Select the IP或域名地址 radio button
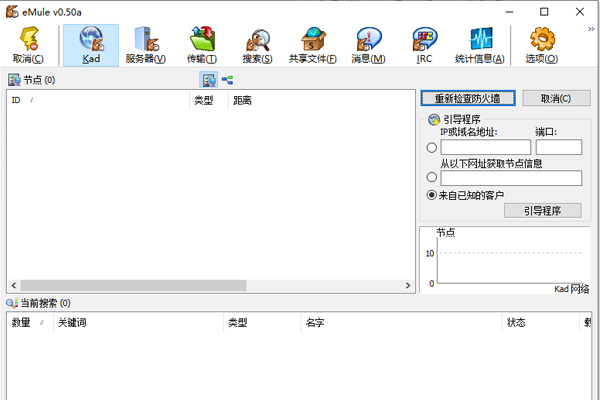Screen dimensions: 600x400 click(x=432, y=147)
